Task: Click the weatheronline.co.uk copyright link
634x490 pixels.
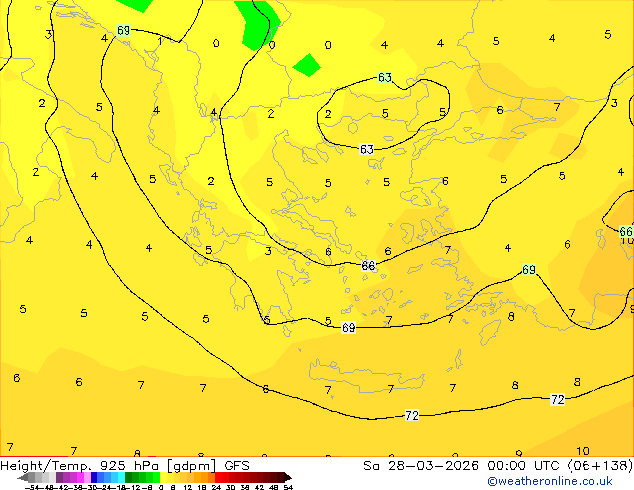Action: [550, 481]
